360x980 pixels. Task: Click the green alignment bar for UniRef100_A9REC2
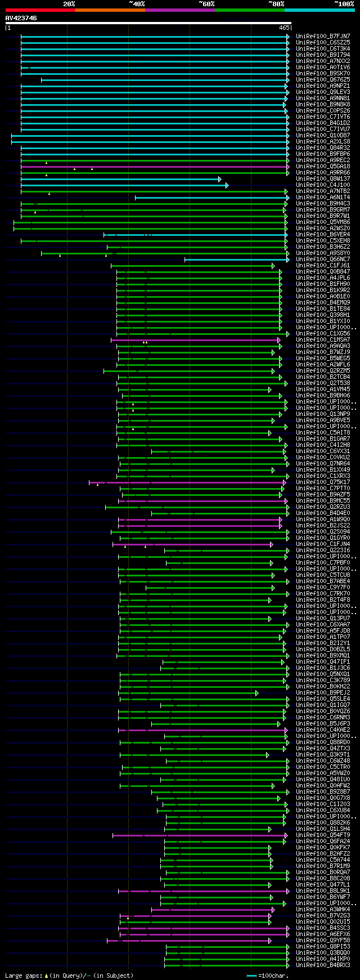154,160
